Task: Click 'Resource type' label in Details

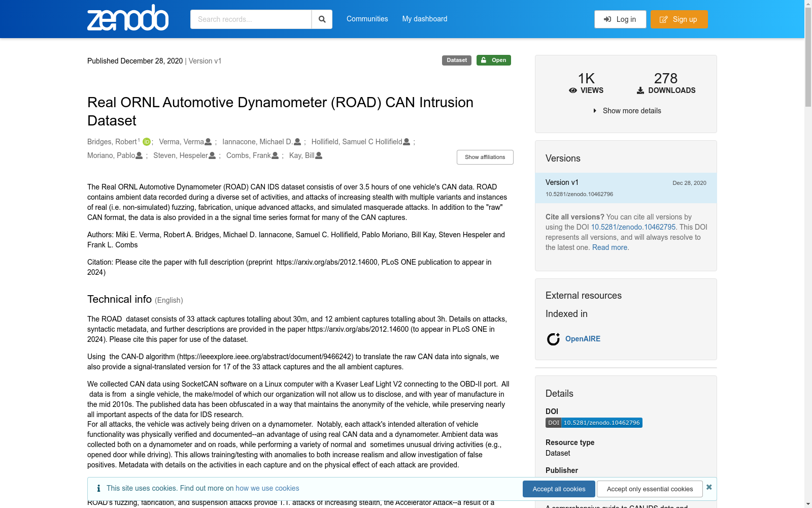Action: [570, 442]
